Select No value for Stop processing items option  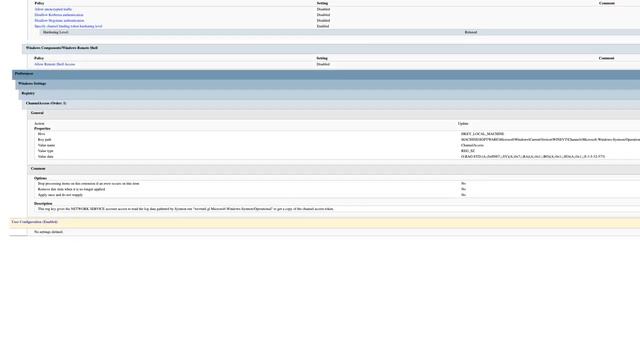click(463, 184)
